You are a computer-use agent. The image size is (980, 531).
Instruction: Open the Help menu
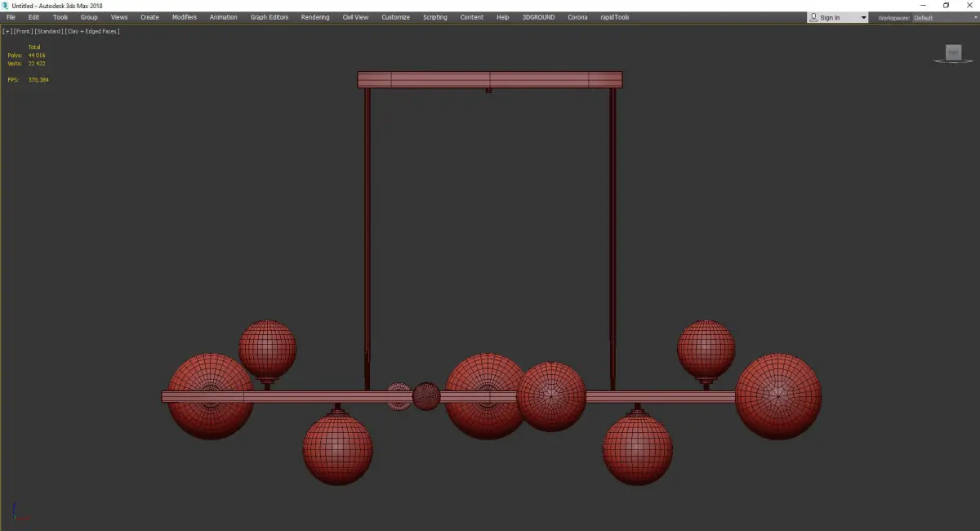[503, 17]
